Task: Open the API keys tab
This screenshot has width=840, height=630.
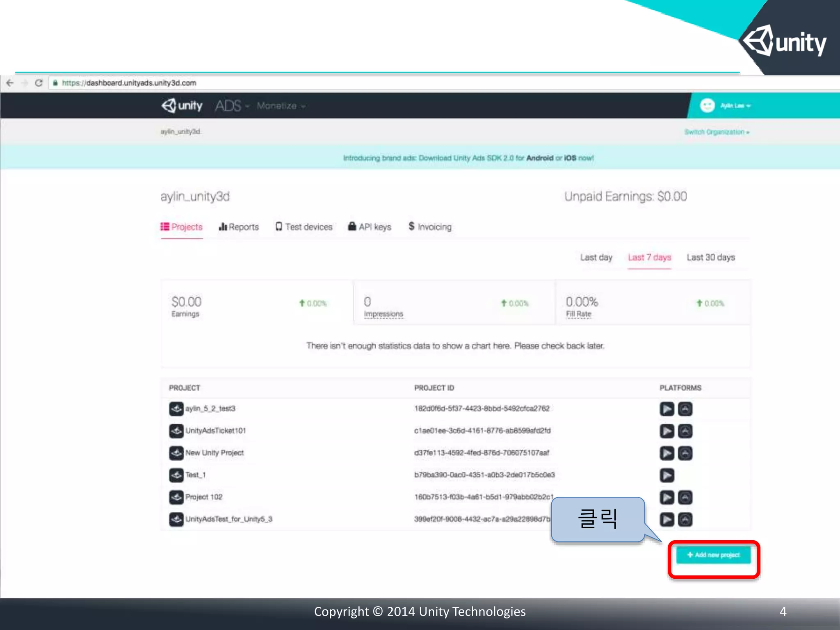Action: pos(370,227)
